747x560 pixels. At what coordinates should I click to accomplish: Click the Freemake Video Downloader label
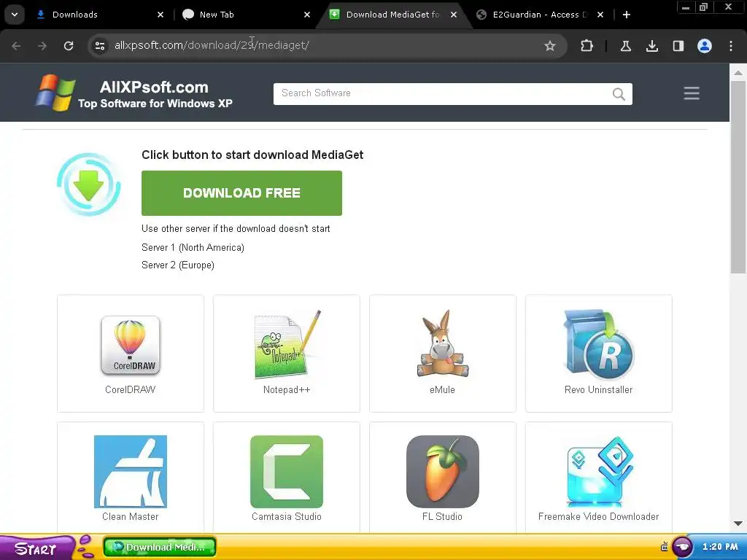tap(599, 517)
